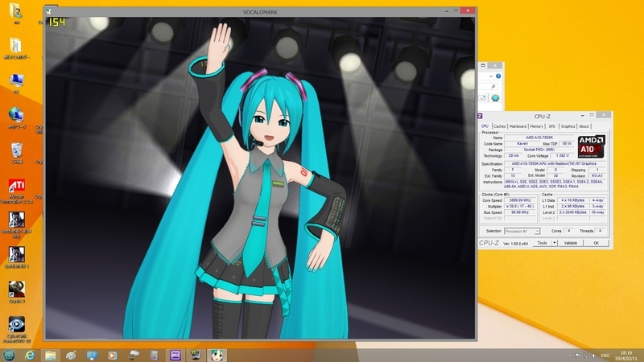
Task: Switch to the Caches tab in CPU-Z
Action: click(x=499, y=126)
